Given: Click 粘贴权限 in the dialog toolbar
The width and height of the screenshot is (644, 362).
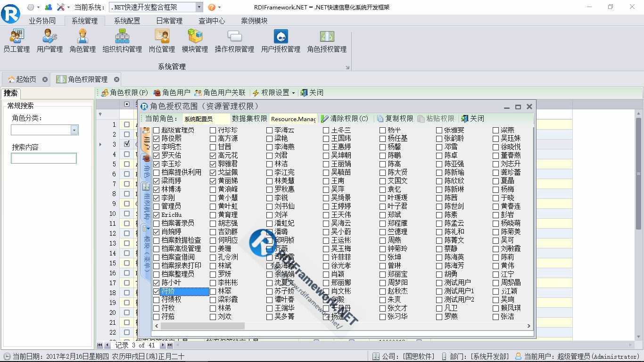Looking at the screenshot, I should pyautogui.click(x=436, y=119).
